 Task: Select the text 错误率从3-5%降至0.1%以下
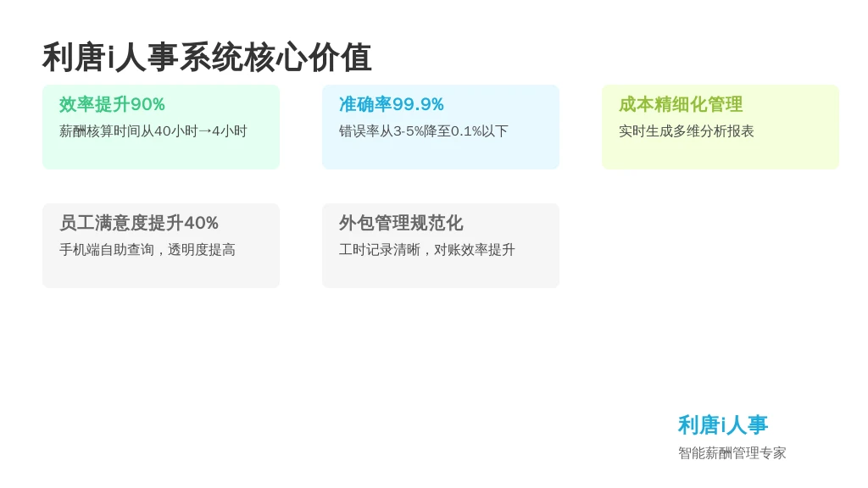423,131
